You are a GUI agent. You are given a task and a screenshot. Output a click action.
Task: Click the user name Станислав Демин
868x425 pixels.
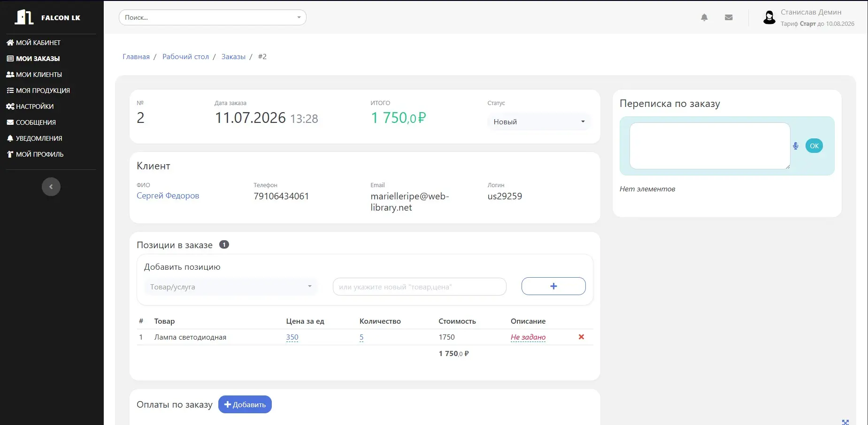click(x=811, y=12)
